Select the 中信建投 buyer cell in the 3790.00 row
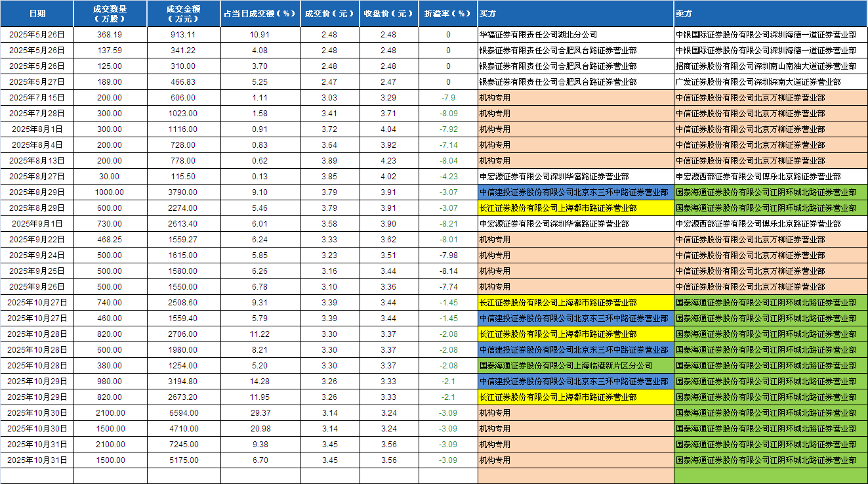 pos(576,192)
